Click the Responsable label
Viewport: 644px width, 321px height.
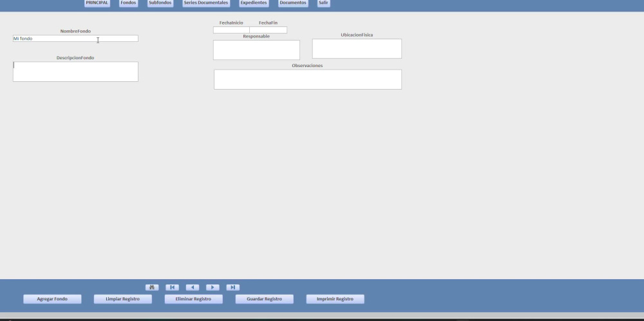click(256, 37)
